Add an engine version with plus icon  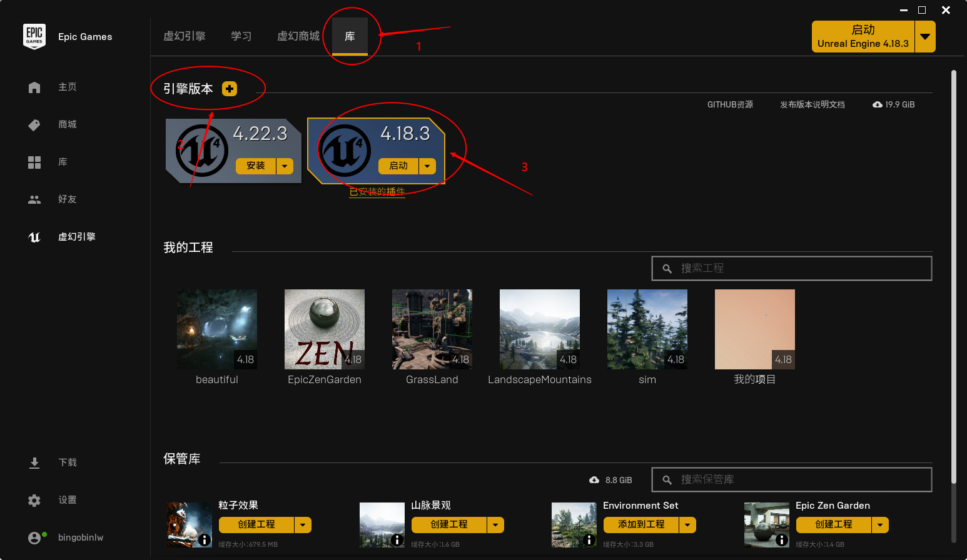point(230,89)
